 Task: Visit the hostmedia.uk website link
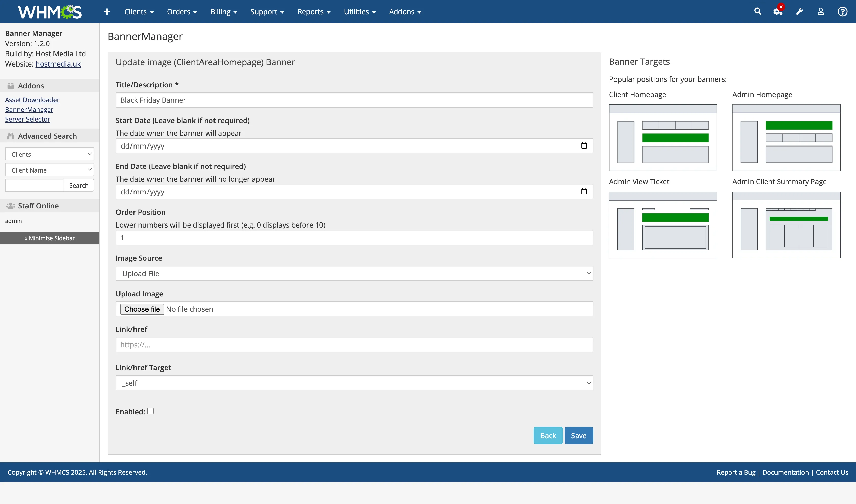click(58, 64)
